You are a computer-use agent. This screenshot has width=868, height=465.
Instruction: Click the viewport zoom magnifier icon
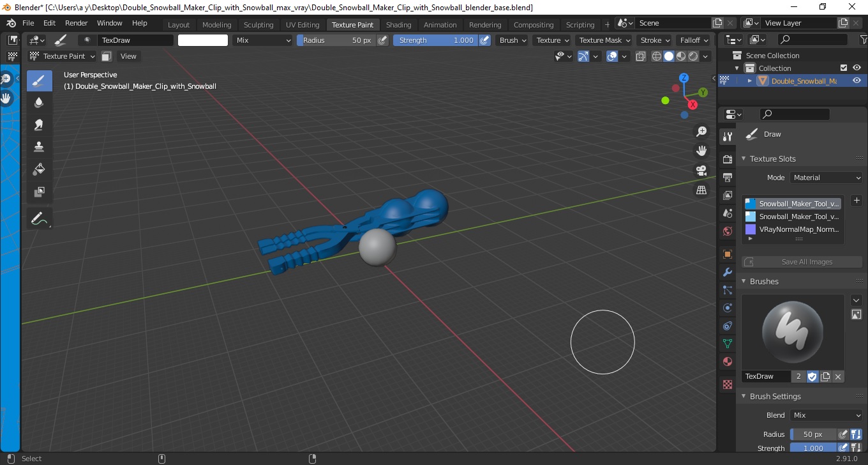coord(701,131)
